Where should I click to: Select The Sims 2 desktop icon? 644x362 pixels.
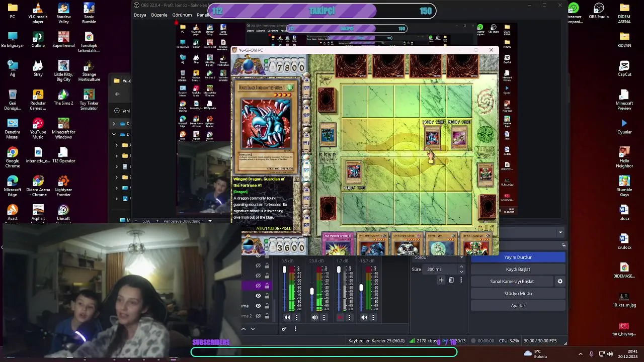coord(63,98)
